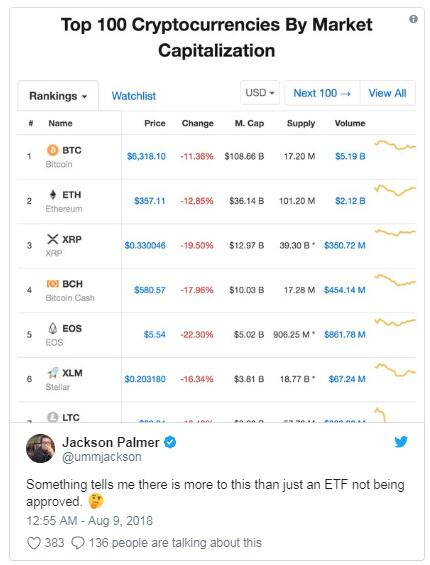
Task: Open the 136 people talking reply link
Action: (167, 543)
